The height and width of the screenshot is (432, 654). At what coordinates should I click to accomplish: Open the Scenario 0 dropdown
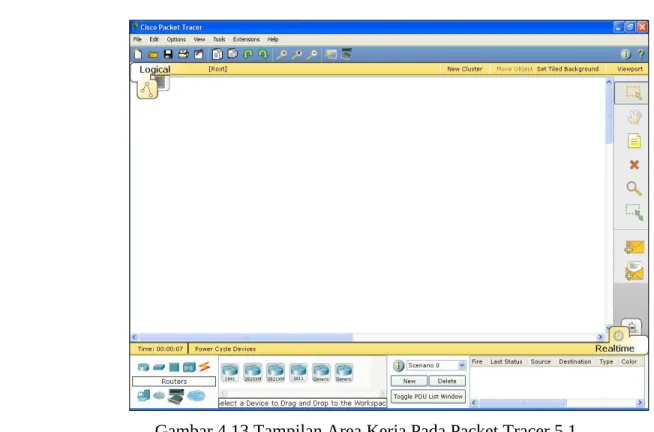436,365
